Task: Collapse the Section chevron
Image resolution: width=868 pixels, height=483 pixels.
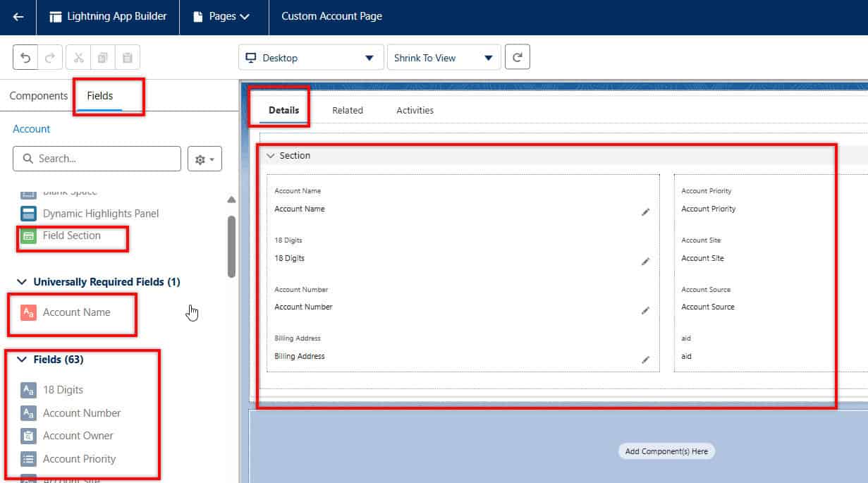Action: 271,156
